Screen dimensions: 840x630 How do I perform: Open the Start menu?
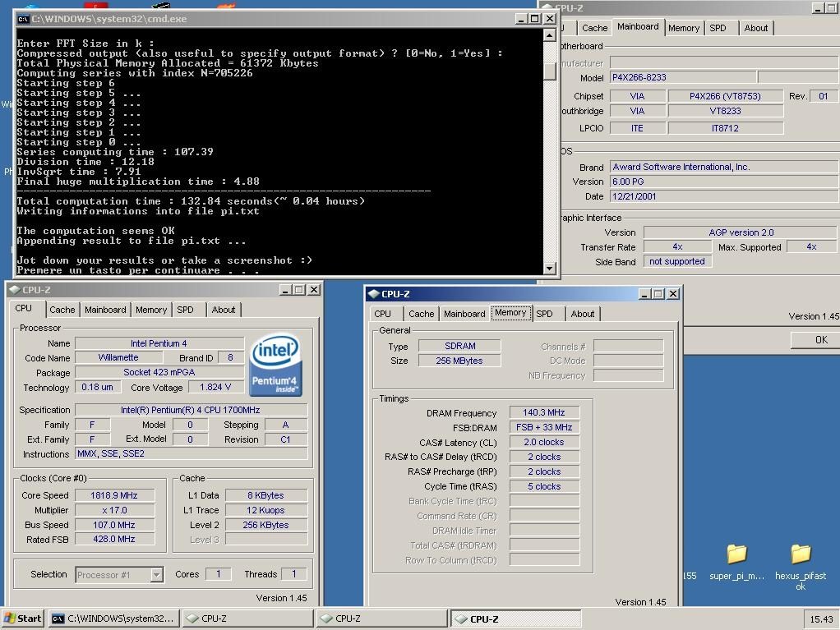(x=22, y=619)
